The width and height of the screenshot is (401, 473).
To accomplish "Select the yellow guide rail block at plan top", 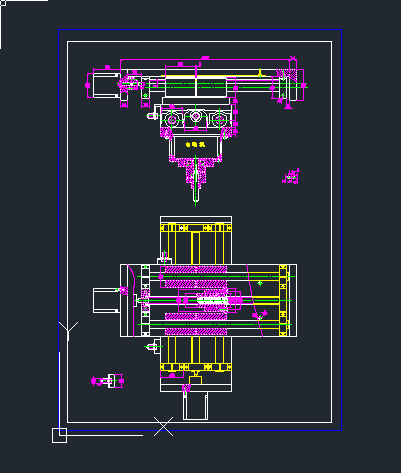I will tap(196, 228).
